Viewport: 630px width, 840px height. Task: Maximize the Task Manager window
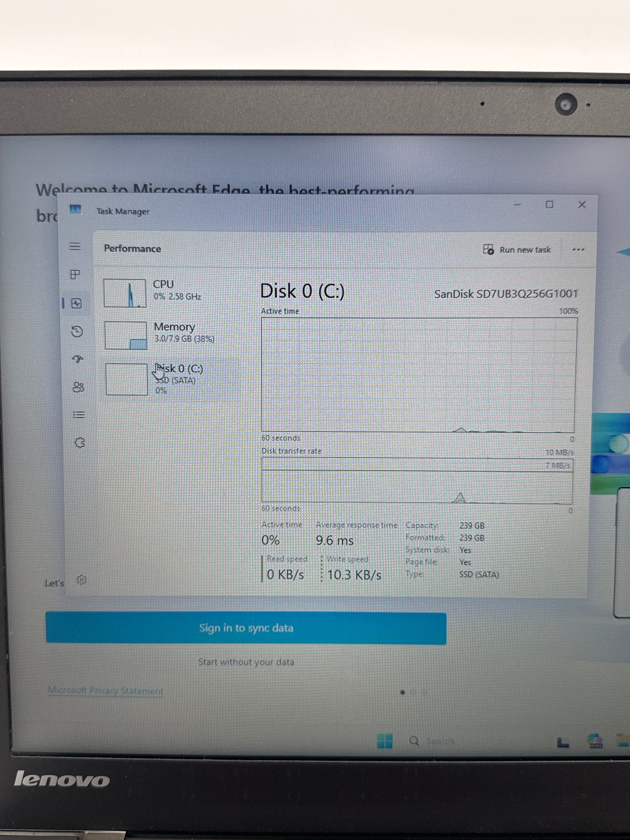[x=549, y=205]
